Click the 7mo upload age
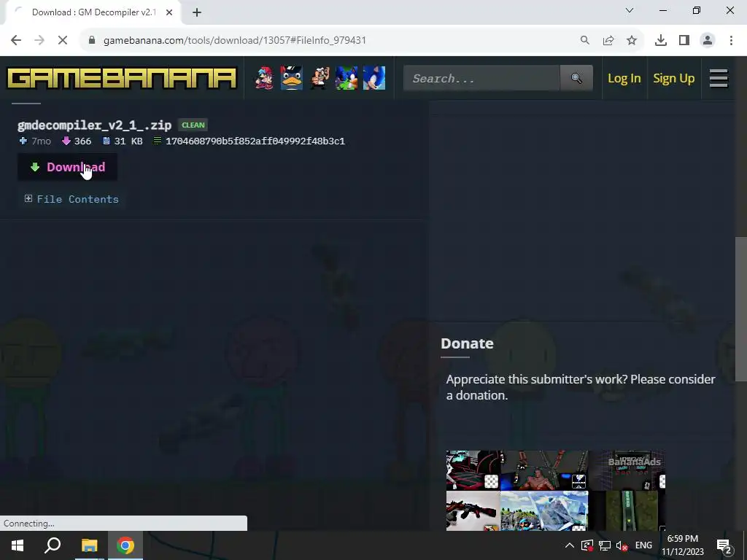 [41, 141]
